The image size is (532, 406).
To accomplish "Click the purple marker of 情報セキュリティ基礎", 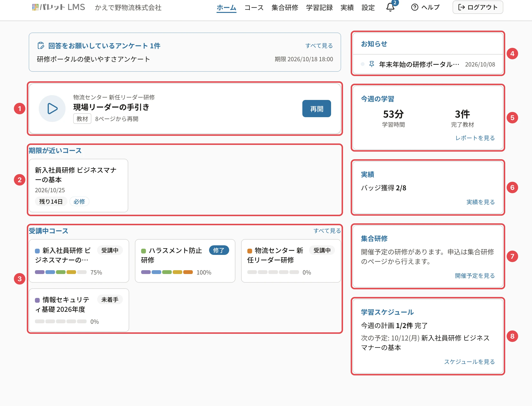I will 37,300.
